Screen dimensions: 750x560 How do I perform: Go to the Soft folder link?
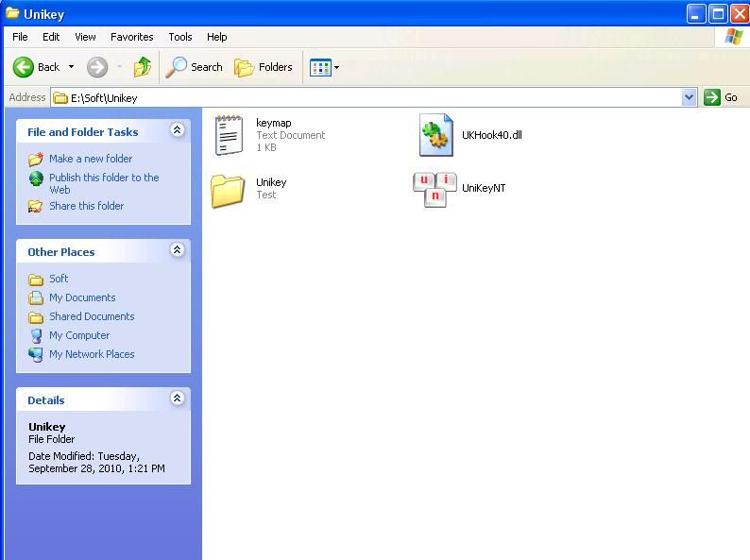(59, 279)
